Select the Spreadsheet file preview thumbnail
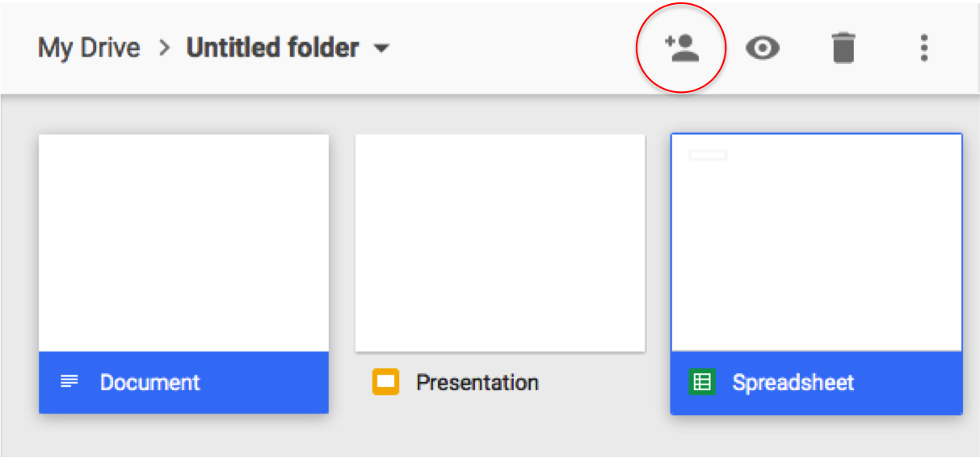The height and width of the screenshot is (458, 980). pyautogui.click(x=816, y=242)
